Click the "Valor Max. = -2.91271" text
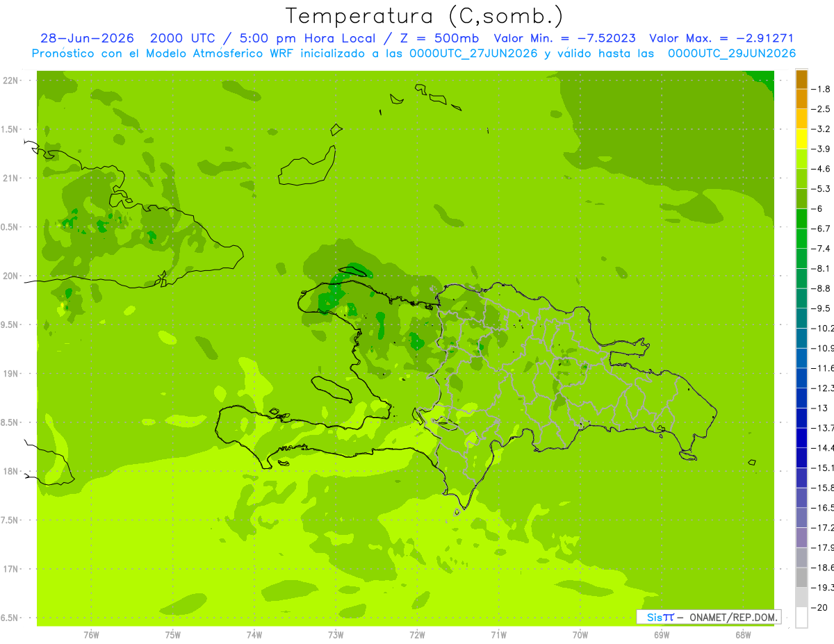Viewport: 834px width, 644px height. tap(721, 39)
